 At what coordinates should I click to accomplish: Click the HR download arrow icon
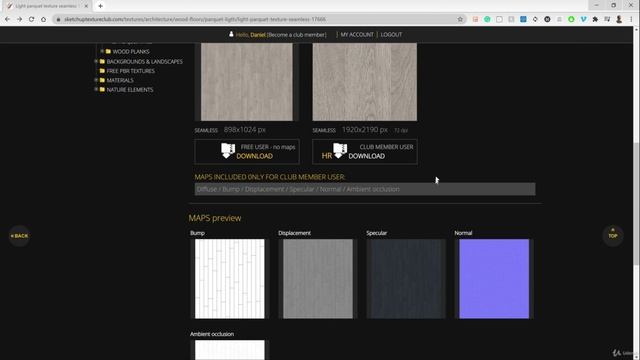tap(340, 151)
